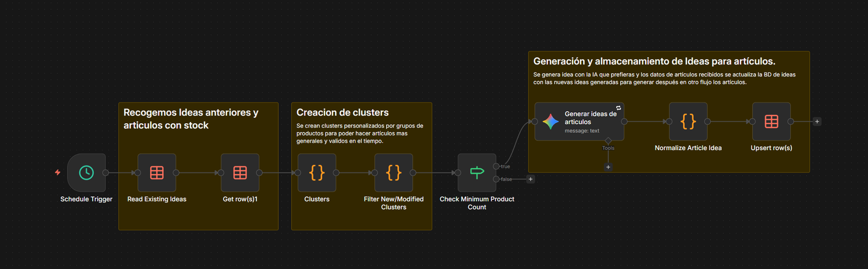This screenshot has width=868, height=269.
Task: Select the Filter New/Modified Clusters node
Action: point(394,172)
